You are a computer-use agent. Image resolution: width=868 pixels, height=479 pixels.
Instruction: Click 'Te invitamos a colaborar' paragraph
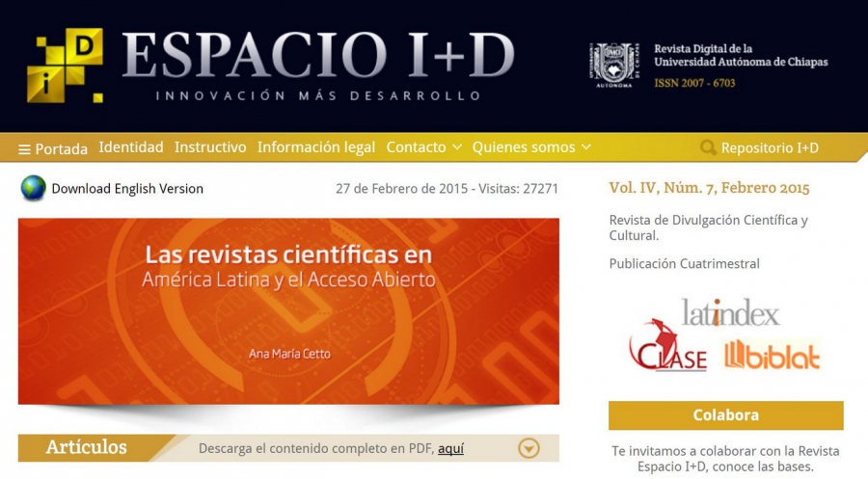coord(725,459)
